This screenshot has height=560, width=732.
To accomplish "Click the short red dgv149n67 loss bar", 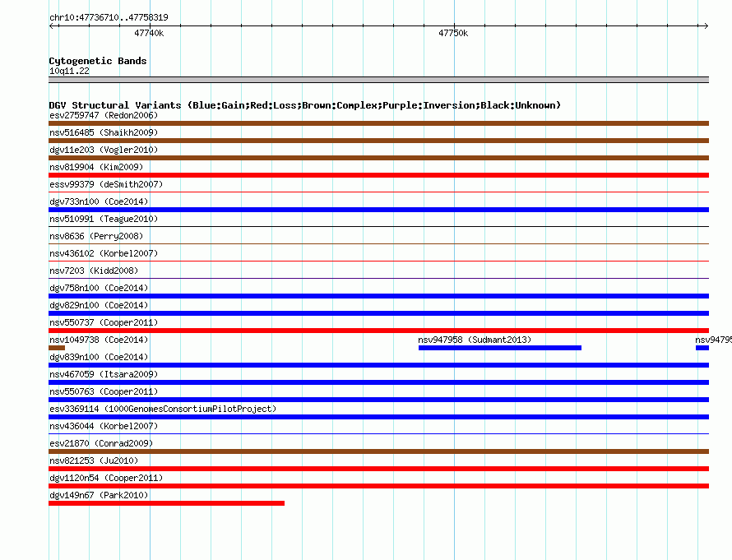I will 166,503.
